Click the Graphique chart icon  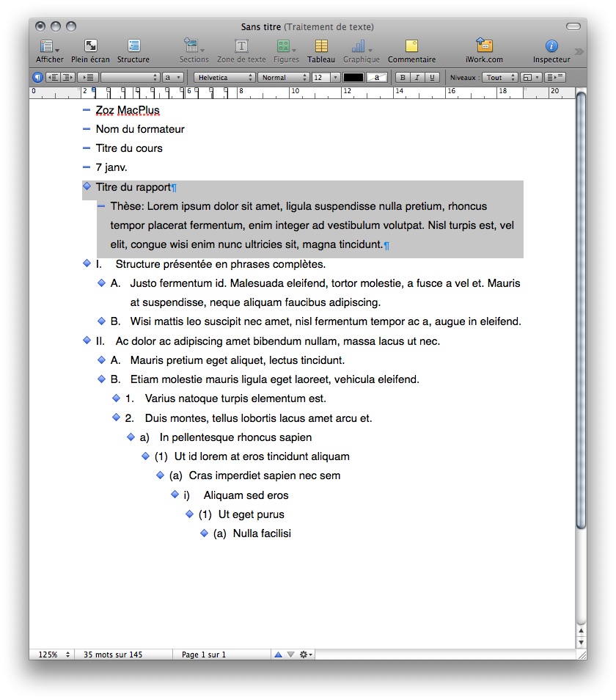click(x=360, y=45)
